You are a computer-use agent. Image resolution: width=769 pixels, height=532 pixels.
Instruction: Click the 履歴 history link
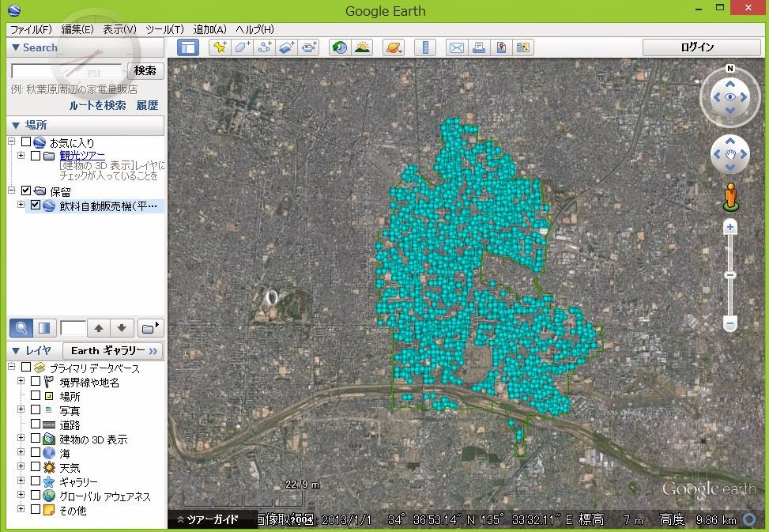coord(147,105)
